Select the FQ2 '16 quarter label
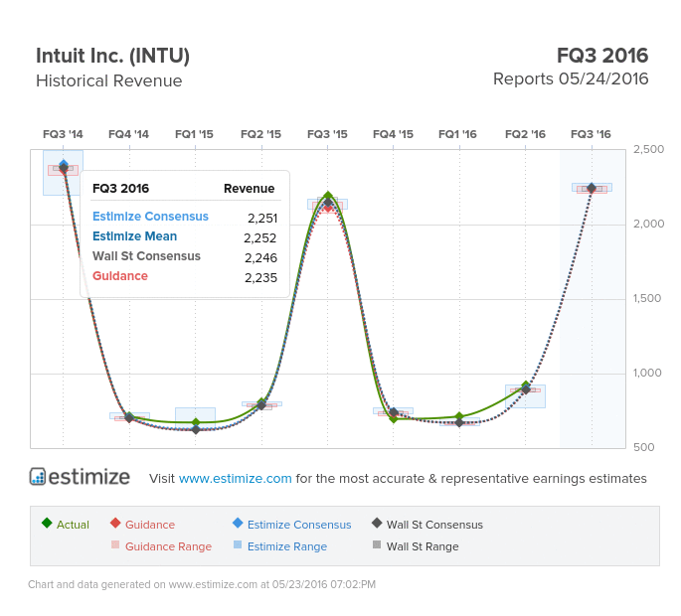Screen dimensions: 681x616 pyautogui.click(x=526, y=134)
